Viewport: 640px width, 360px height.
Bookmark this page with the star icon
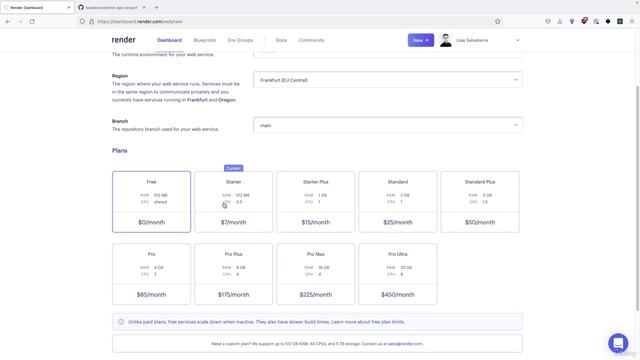pos(497,21)
